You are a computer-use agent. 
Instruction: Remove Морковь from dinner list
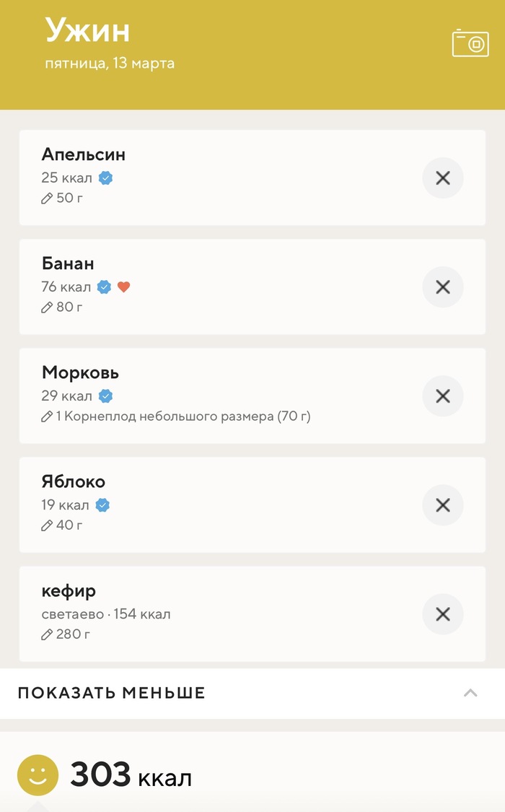point(442,396)
